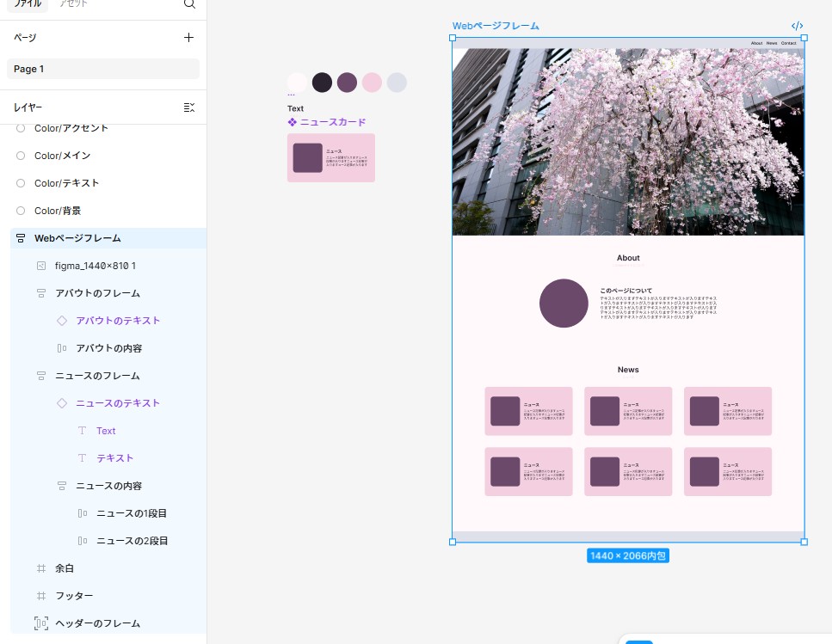Click the dark black color swatch on canvas
This screenshot has width=832, height=644.
pos(322,83)
